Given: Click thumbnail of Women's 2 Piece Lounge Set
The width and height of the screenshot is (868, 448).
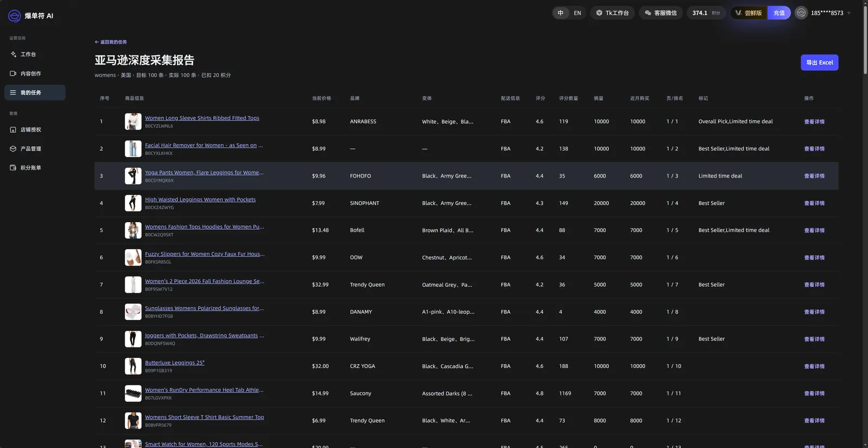Looking at the screenshot, I should [133, 285].
